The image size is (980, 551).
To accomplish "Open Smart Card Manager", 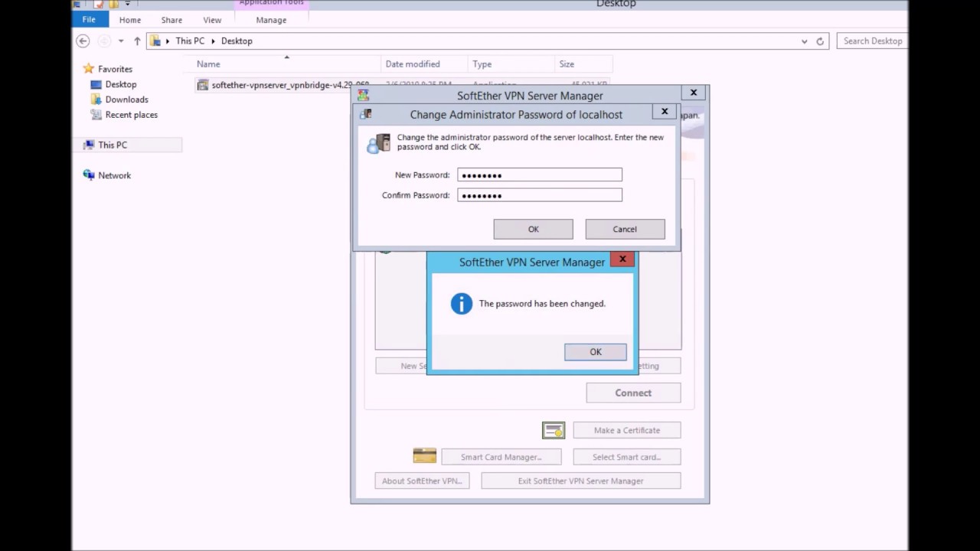I will [x=501, y=457].
